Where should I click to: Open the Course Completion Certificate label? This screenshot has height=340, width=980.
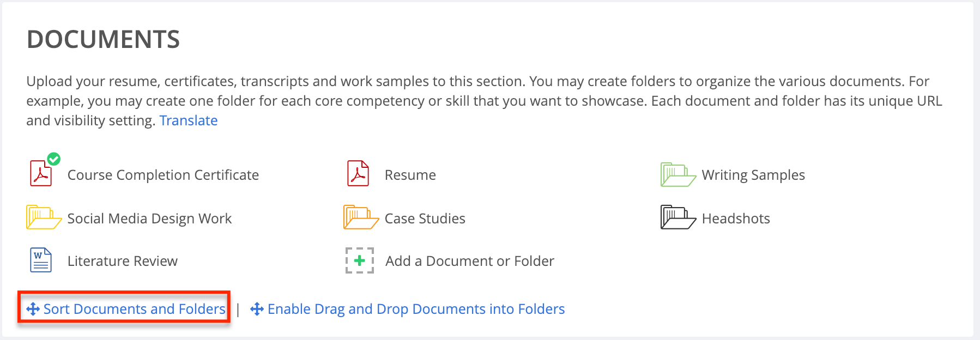click(163, 175)
